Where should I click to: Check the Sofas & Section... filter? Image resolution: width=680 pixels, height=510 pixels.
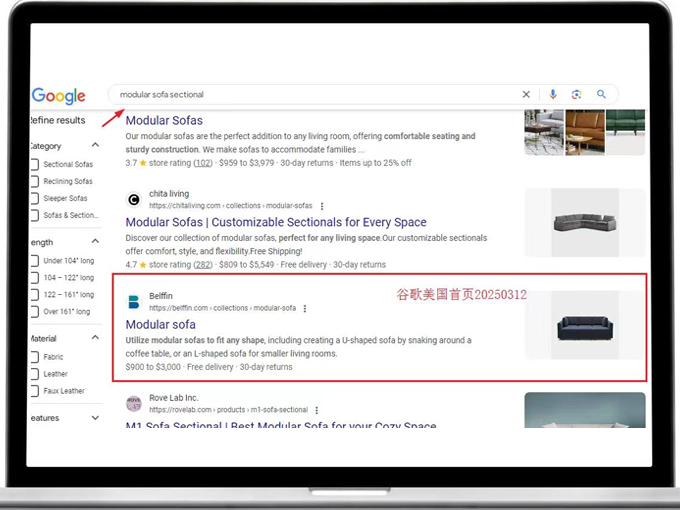[x=34, y=215]
